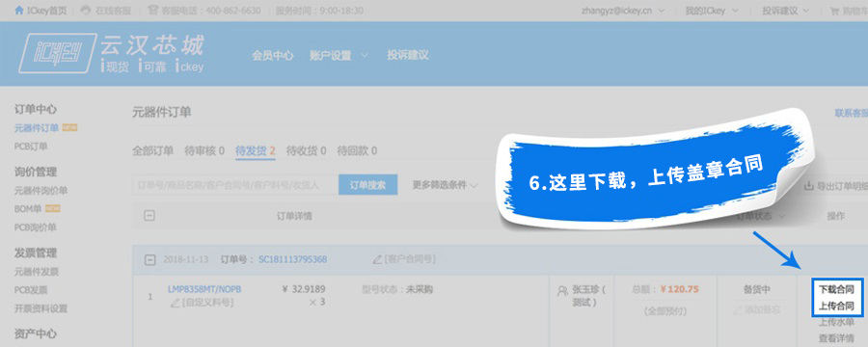Screen dimensions: 868x347
Task: Open order number SC181113795368 link
Action: click(293, 259)
